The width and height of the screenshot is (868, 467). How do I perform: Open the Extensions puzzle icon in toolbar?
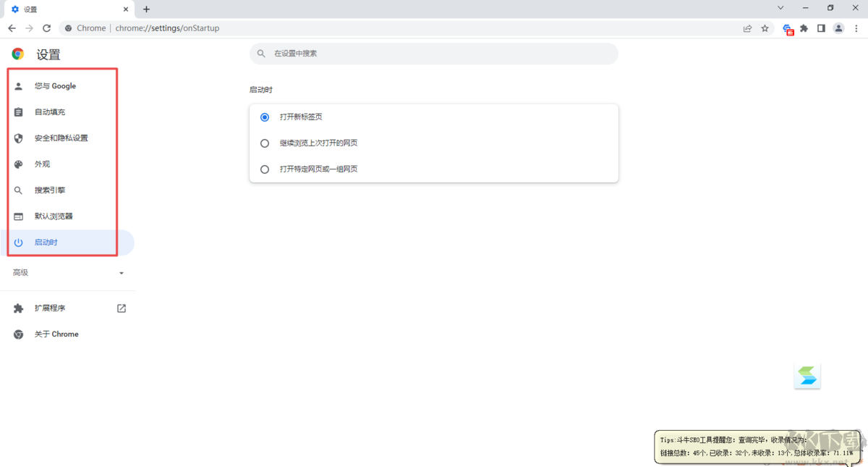pos(804,28)
